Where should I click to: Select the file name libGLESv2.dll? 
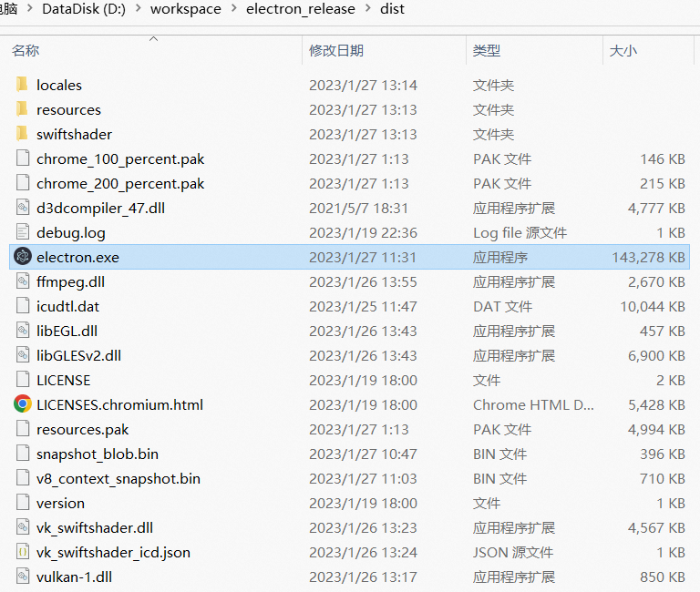click(x=78, y=355)
